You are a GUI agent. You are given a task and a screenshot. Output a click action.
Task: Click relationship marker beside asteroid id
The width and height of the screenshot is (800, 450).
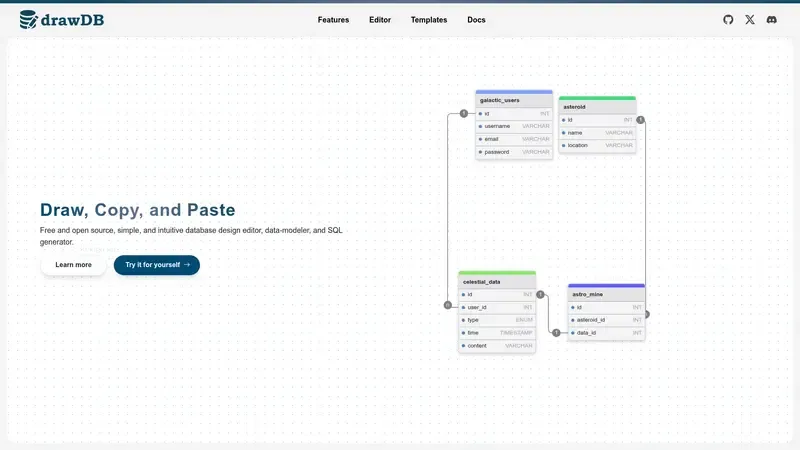click(641, 120)
